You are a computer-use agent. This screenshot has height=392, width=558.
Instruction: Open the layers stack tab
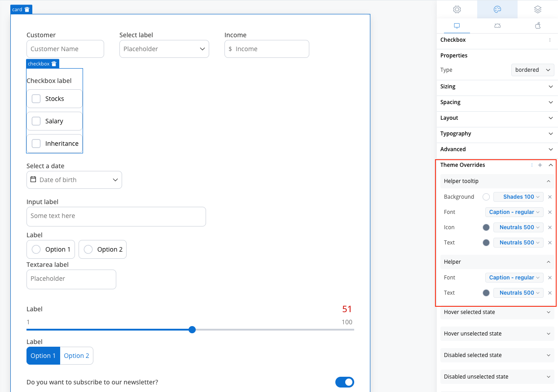(538, 9)
